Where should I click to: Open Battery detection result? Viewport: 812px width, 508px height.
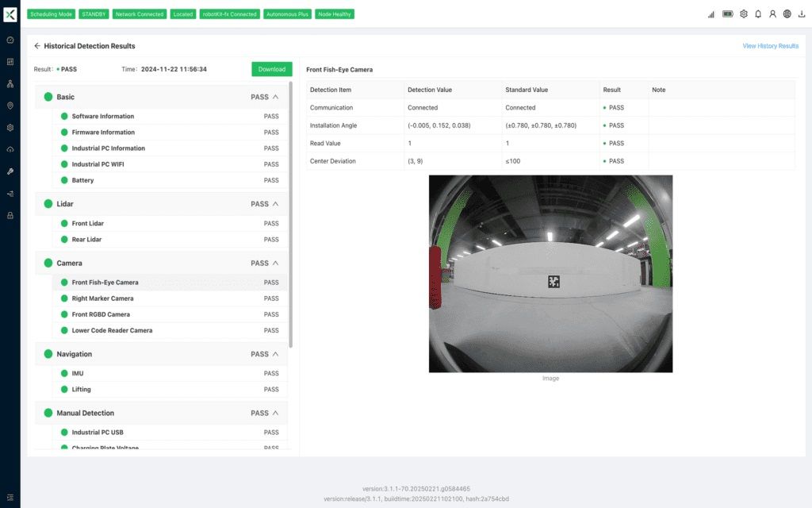pos(82,180)
